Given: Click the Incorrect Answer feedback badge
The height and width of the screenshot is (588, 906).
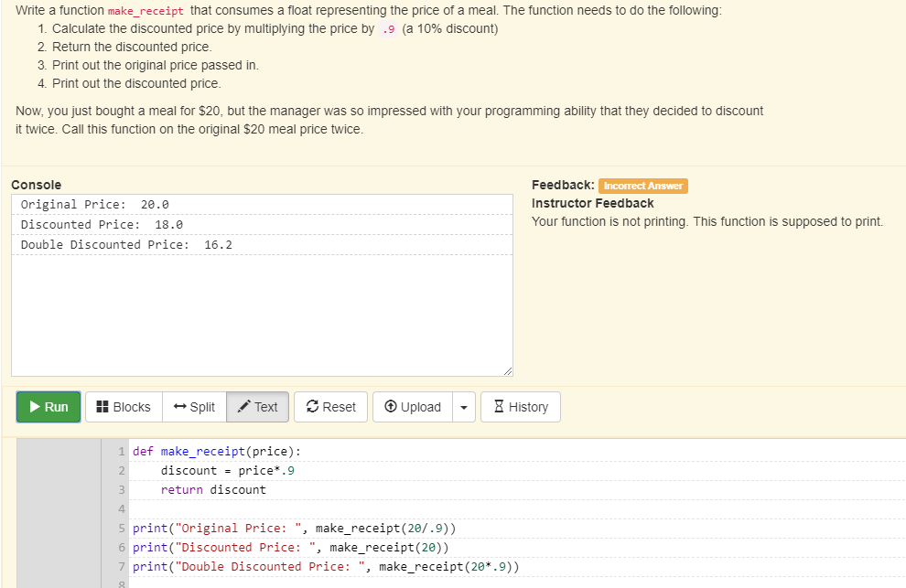Looking at the screenshot, I should (x=642, y=185).
